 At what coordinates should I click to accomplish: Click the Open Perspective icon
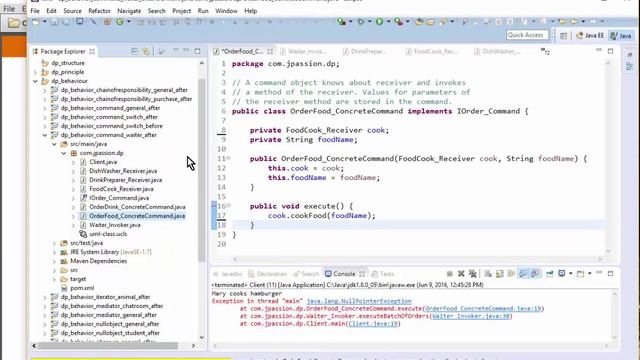[x=564, y=36]
